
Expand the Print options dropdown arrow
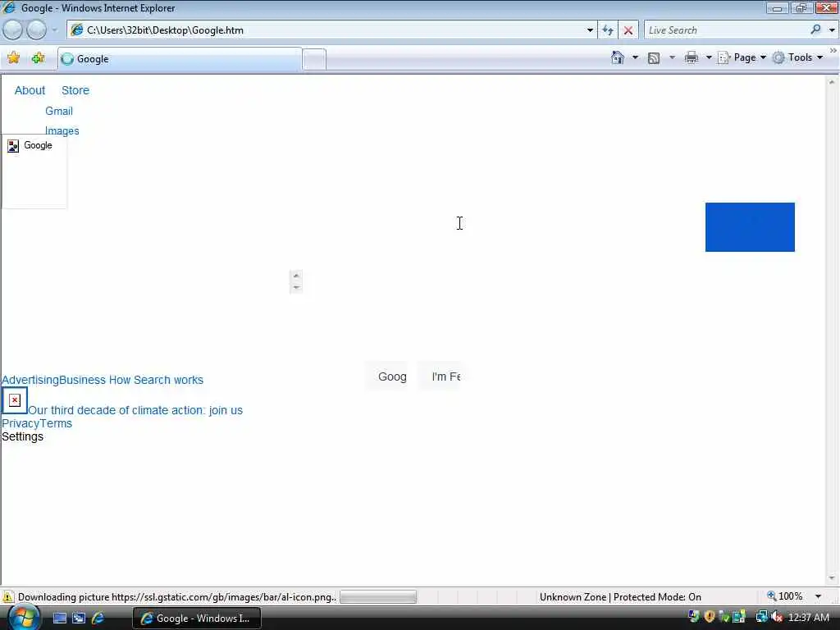coord(708,57)
